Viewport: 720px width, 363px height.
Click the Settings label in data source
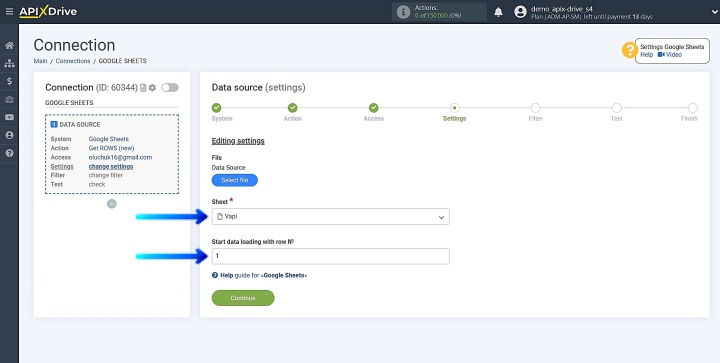pos(62,167)
